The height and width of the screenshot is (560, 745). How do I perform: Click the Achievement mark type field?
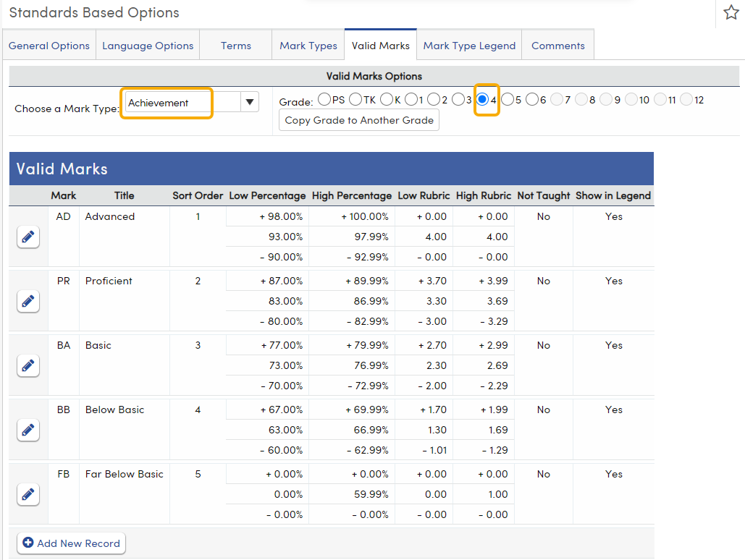182,103
